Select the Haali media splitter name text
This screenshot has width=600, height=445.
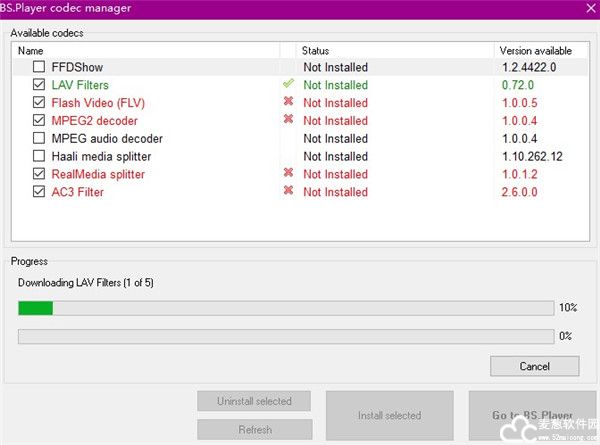point(101,156)
